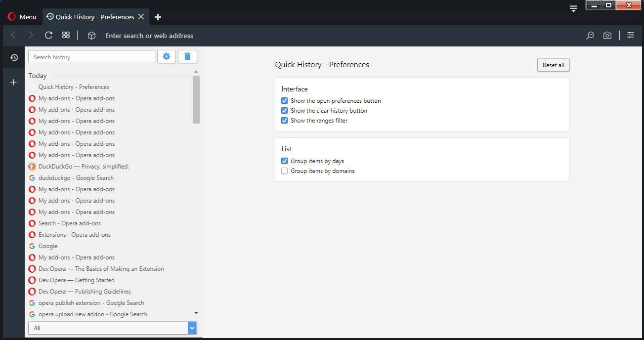Open the Speed Dial grid icon
Screen dimensions: 644x340
tap(66, 35)
